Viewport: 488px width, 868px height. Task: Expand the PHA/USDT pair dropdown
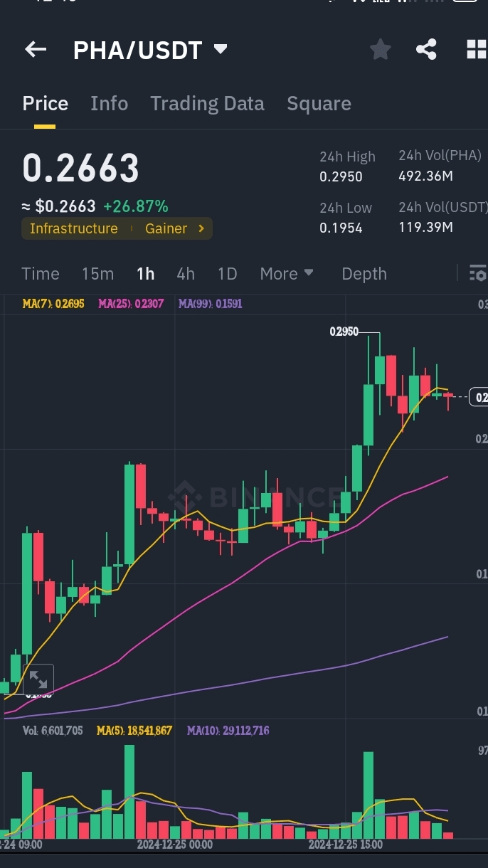pyautogui.click(x=221, y=49)
